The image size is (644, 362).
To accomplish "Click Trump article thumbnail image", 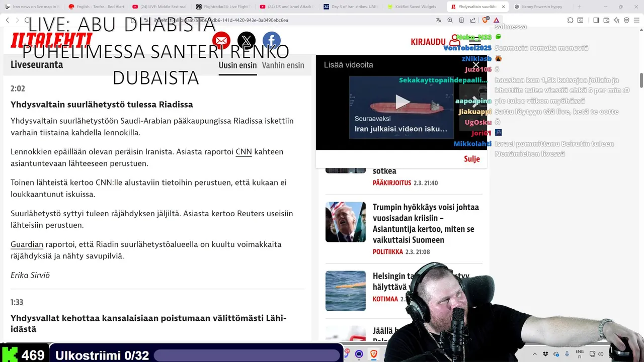I will click(346, 222).
